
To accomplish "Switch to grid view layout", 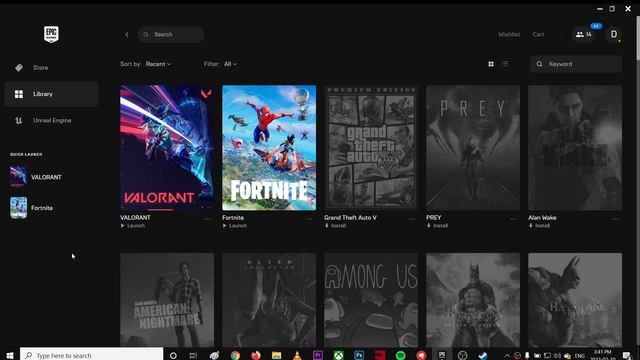I will (x=491, y=64).
